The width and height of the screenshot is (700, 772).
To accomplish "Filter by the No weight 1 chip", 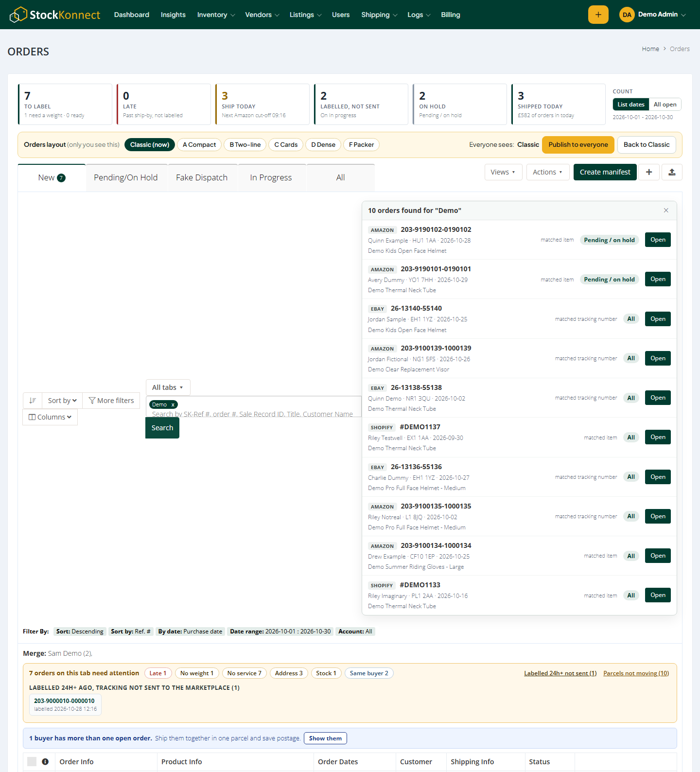I will pos(197,673).
